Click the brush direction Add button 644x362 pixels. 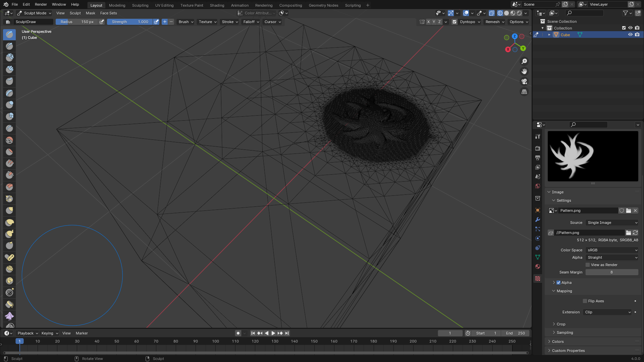[165, 22]
